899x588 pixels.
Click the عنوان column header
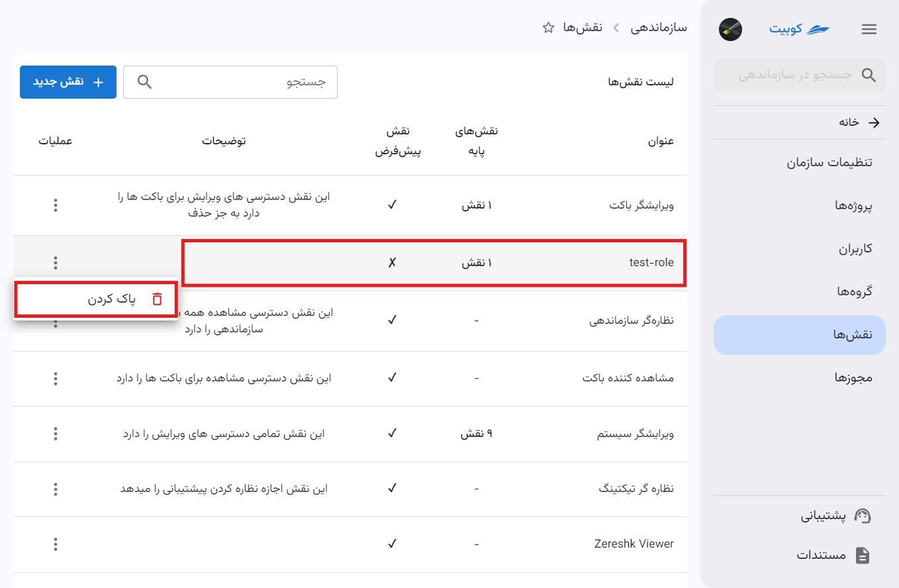click(x=661, y=141)
